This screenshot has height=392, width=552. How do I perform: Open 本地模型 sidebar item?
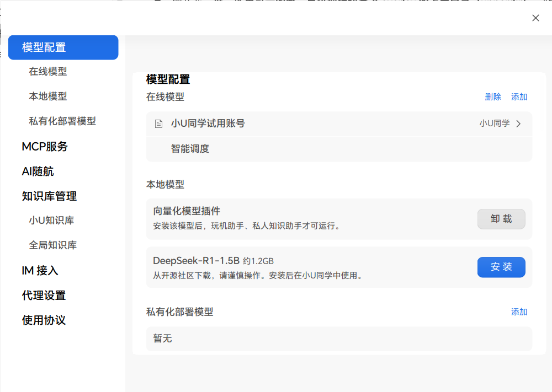coord(48,96)
